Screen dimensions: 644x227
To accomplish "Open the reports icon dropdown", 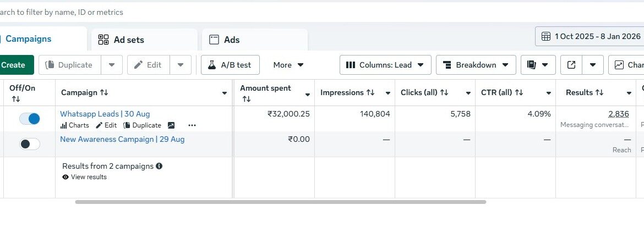I will click(538, 65).
